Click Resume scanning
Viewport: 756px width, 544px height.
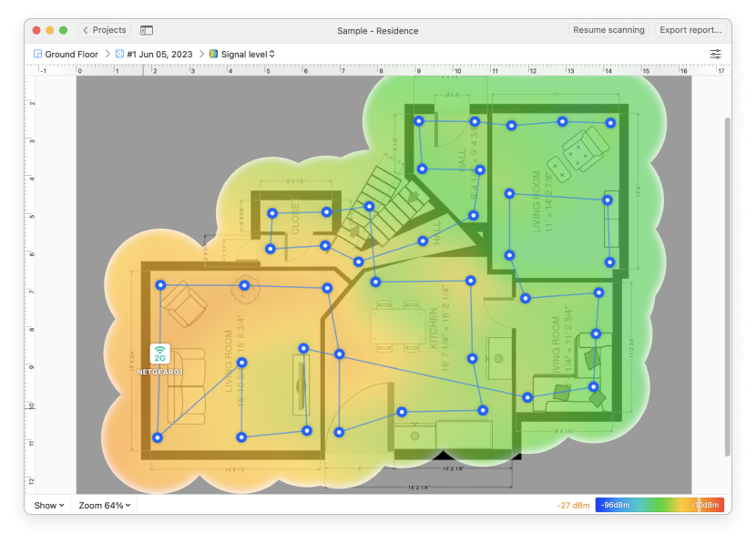[608, 30]
